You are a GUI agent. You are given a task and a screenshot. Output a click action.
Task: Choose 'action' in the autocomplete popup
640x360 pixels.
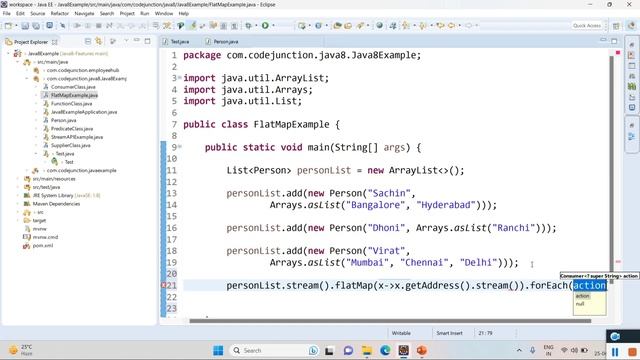coord(582,296)
